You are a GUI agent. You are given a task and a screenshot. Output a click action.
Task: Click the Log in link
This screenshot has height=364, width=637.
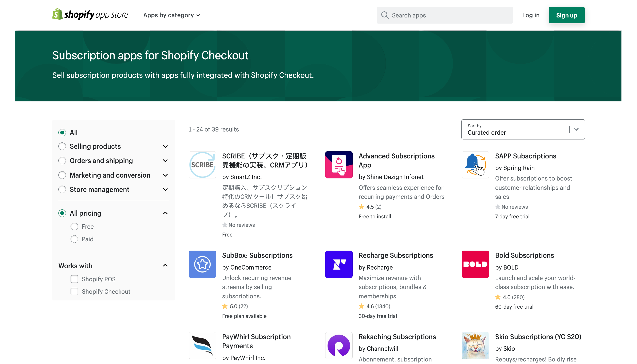[x=531, y=15]
